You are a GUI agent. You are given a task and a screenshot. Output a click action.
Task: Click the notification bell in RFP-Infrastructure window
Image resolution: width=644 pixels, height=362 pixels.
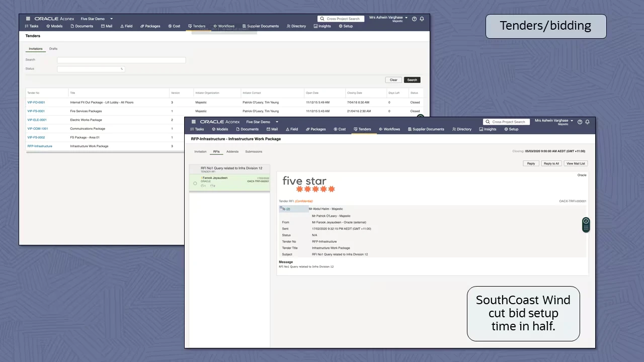tap(587, 122)
